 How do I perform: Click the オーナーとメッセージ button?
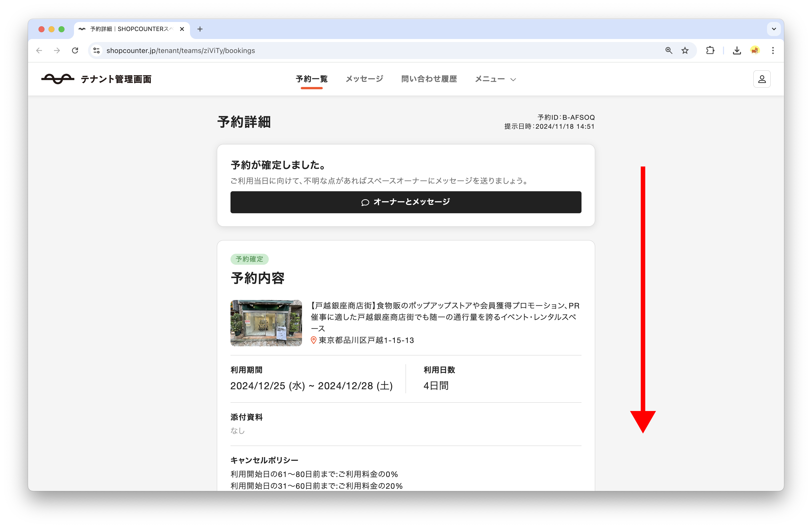pyautogui.click(x=406, y=202)
